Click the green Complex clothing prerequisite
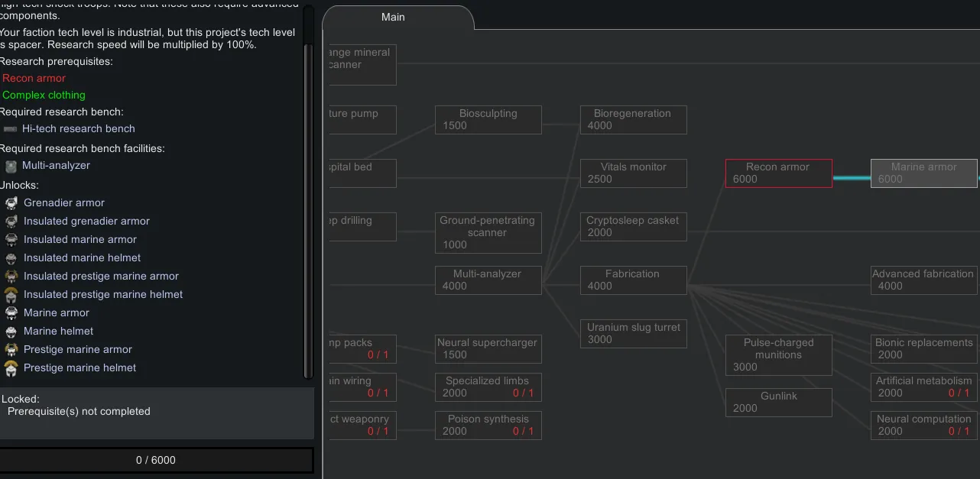This screenshot has height=479, width=980. click(x=44, y=95)
